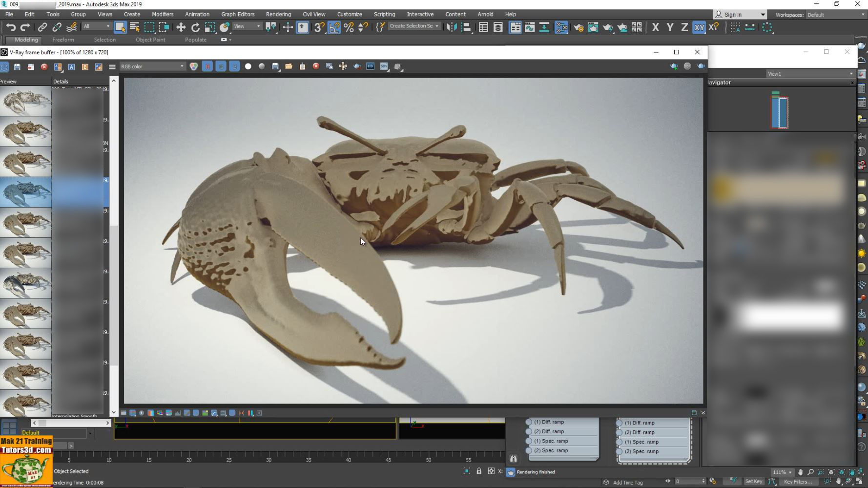Click the V-Ray stop render icon
This screenshot has width=868, height=488.
(687, 66)
